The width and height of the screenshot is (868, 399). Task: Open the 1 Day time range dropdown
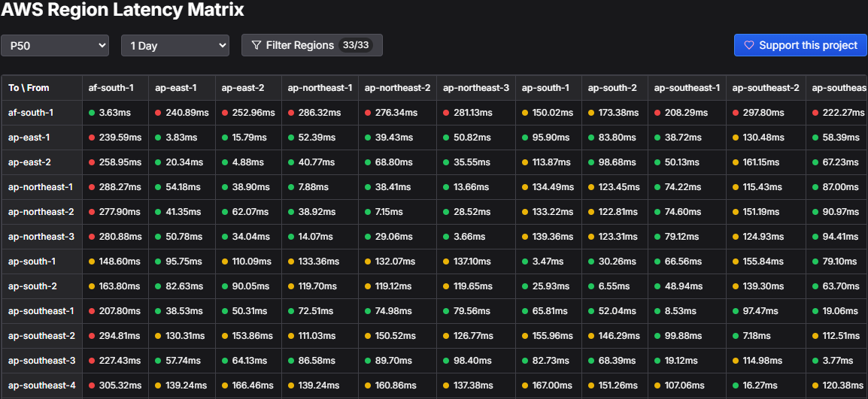tap(175, 45)
